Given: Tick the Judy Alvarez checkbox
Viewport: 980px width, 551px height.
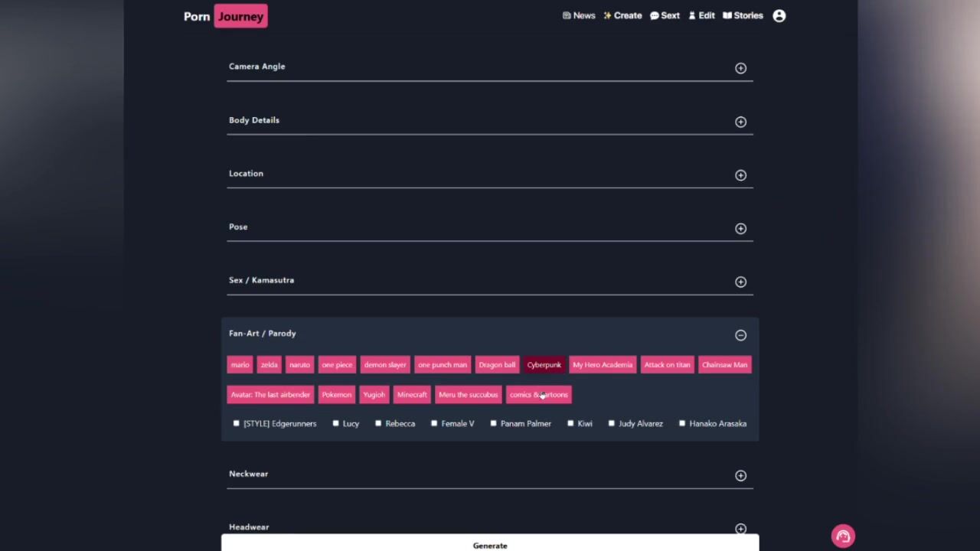Looking at the screenshot, I should click(x=611, y=423).
